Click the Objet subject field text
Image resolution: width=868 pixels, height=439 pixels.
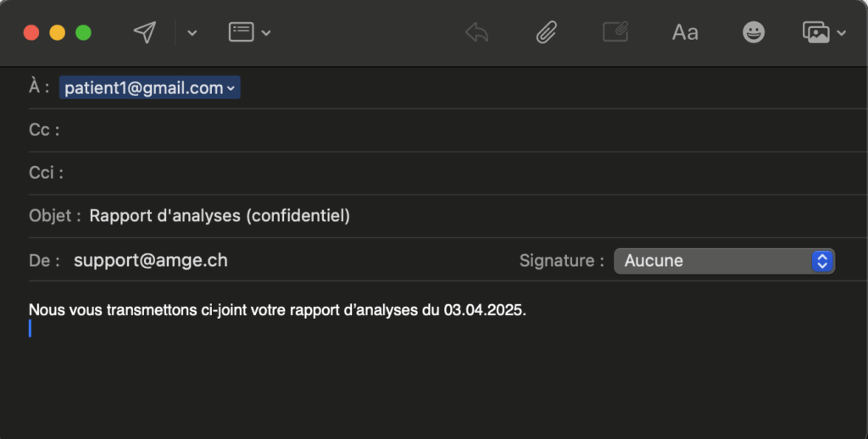(220, 216)
